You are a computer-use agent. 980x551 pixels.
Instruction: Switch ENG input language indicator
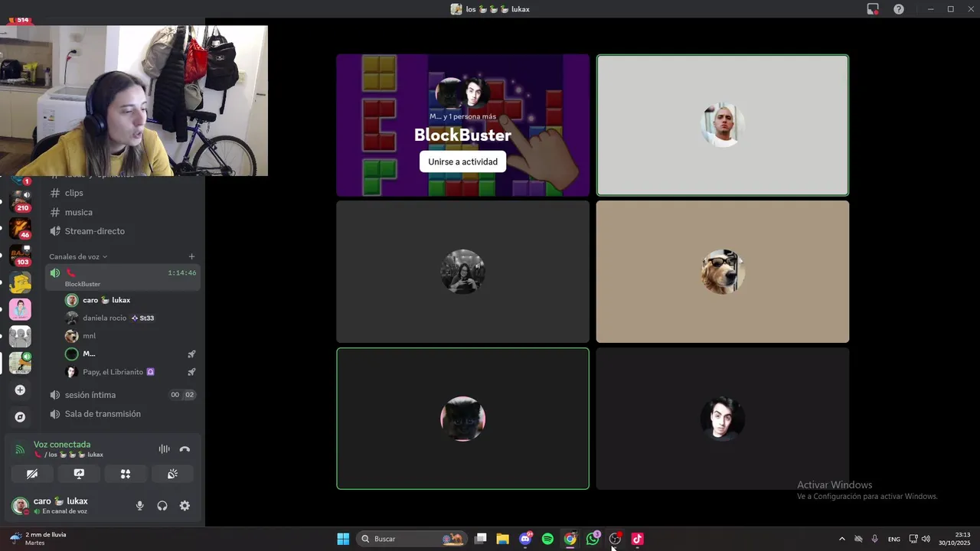(x=893, y=539)
